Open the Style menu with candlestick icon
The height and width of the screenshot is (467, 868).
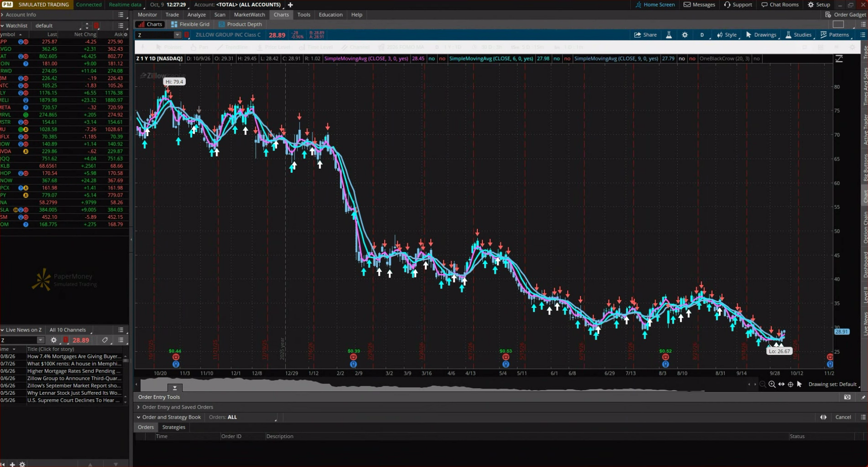[x=726, y=35]
